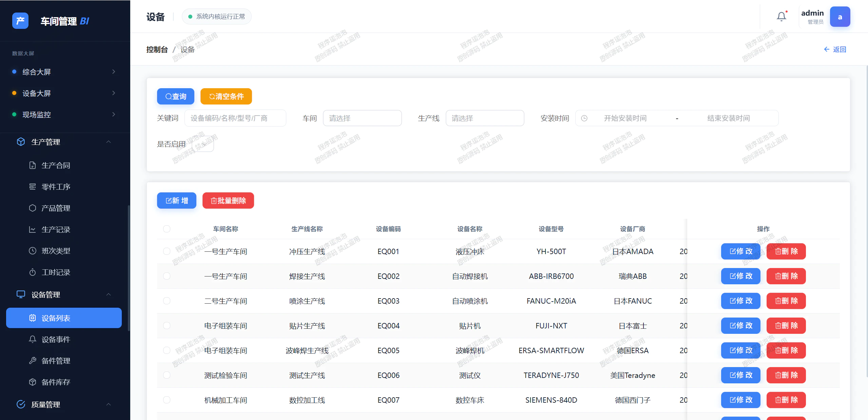Delete the EQ004 row

pyautogui.click(x=786, y=326)
